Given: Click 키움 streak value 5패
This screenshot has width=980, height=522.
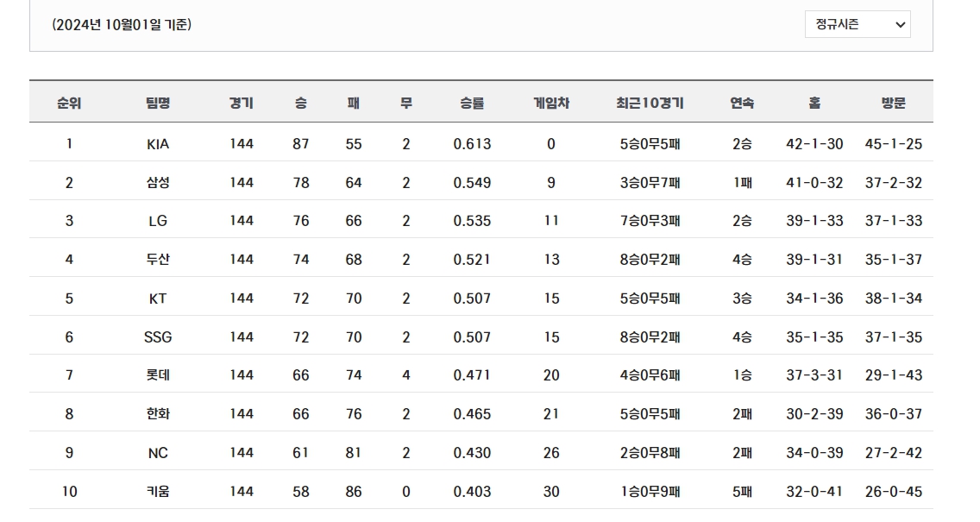Looking at the screenshot, I should [x=743, y=491].
